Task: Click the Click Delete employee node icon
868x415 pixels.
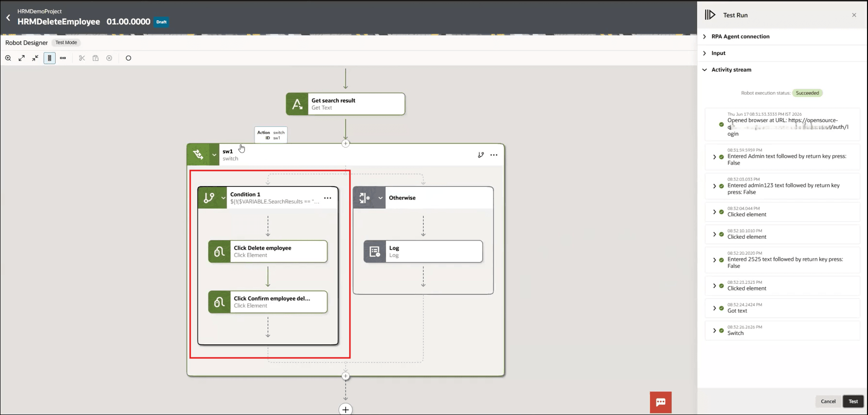Action: [219, 252]
